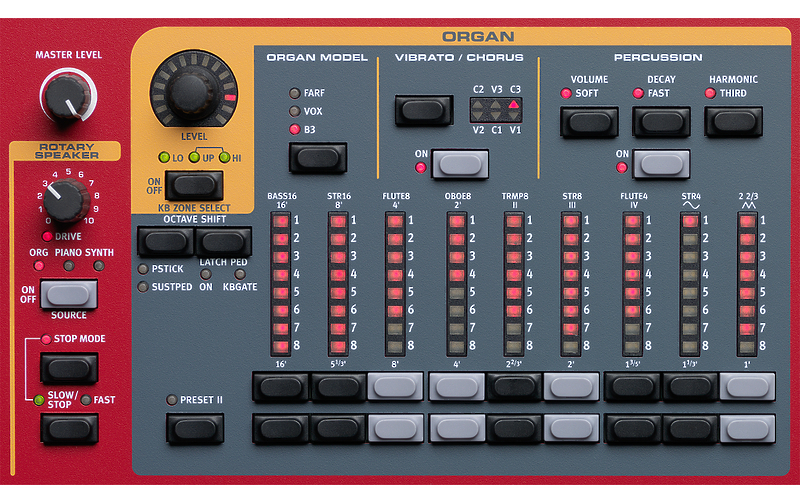Click the lower gray button of the 1' drawbar
This screenshot has height=503, width=800.
[747, 428]
